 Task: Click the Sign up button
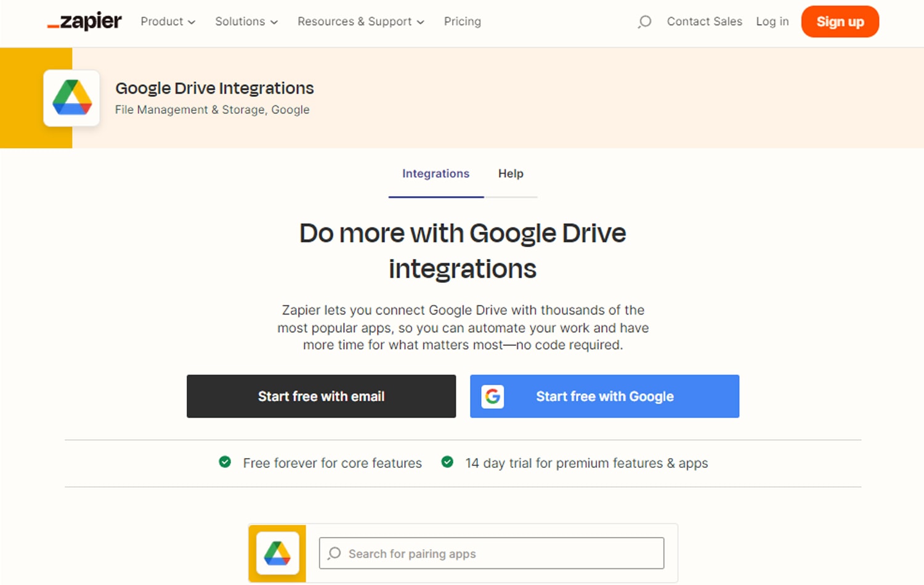(x=840, y=22)
